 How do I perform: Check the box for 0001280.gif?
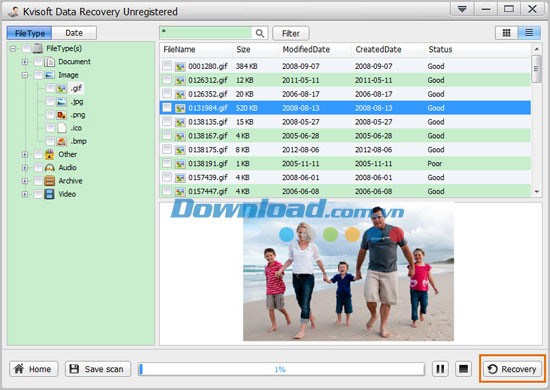(167, 66)
